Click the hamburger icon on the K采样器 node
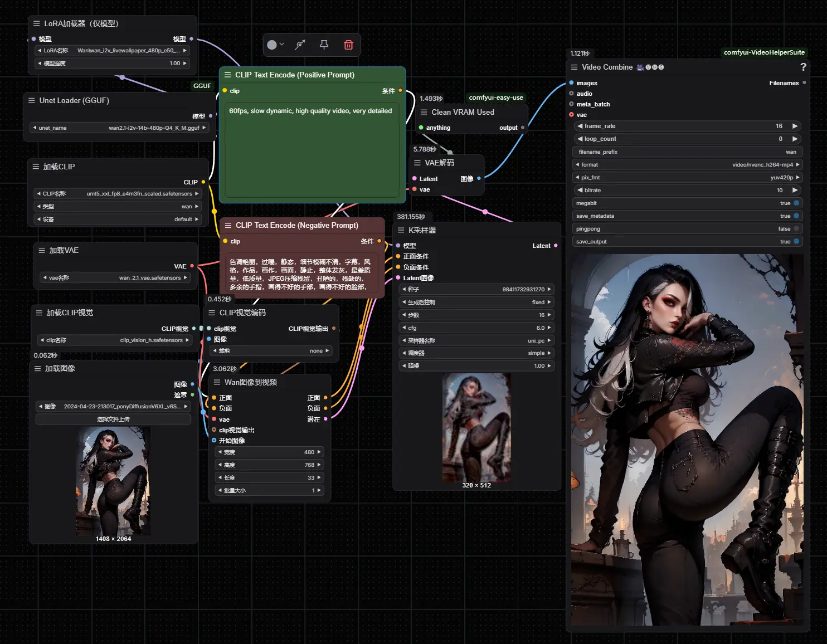 [x=401, y=230]
